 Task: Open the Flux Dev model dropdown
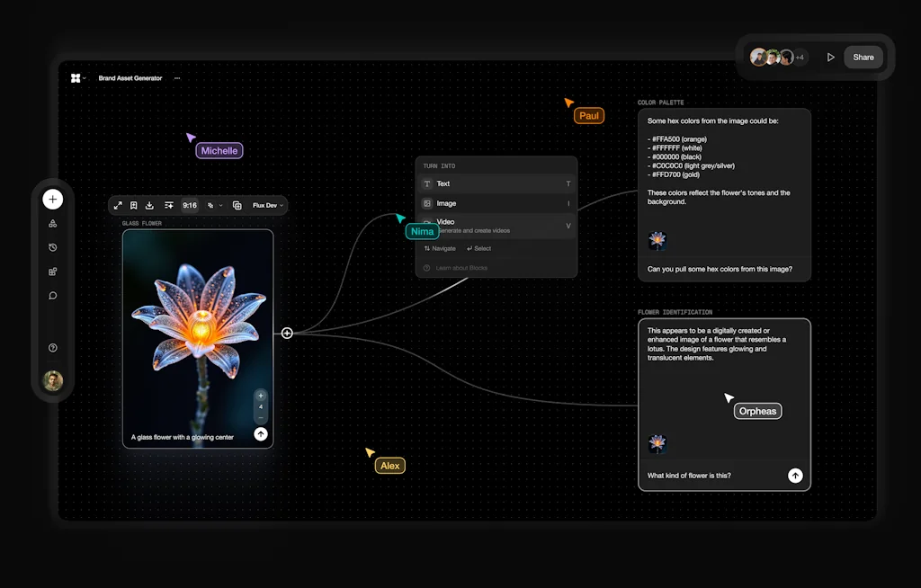tap(267, 205)
